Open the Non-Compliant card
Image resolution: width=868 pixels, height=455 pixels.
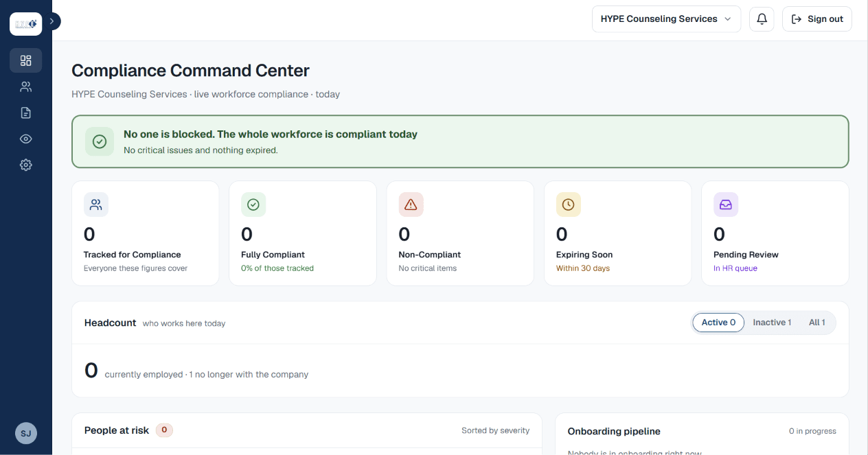[460, 233]
